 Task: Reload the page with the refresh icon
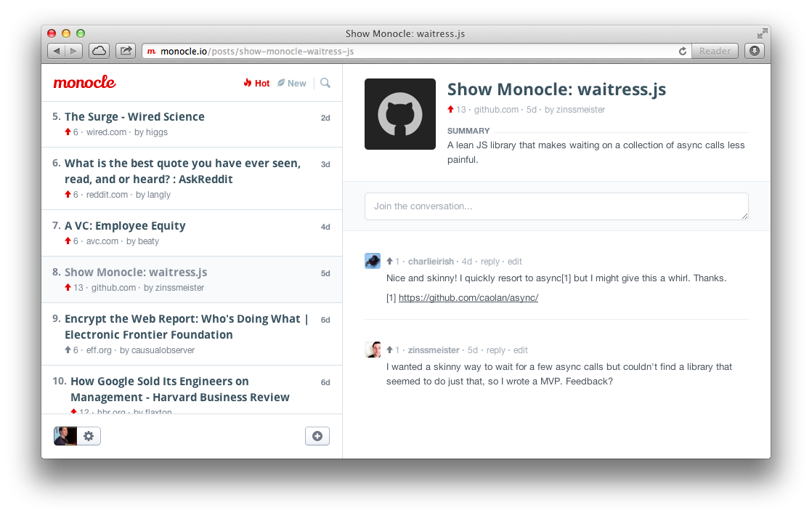click(683, 51)
